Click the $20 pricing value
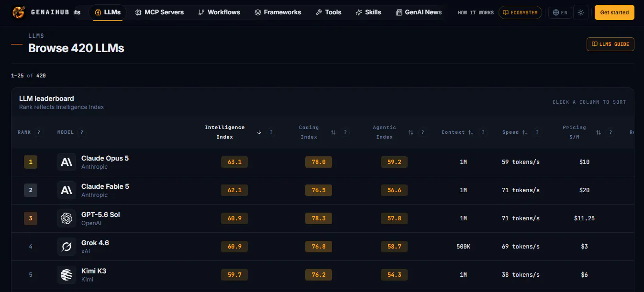The width and height of the screenshot is (644, 292). point(584,190)
